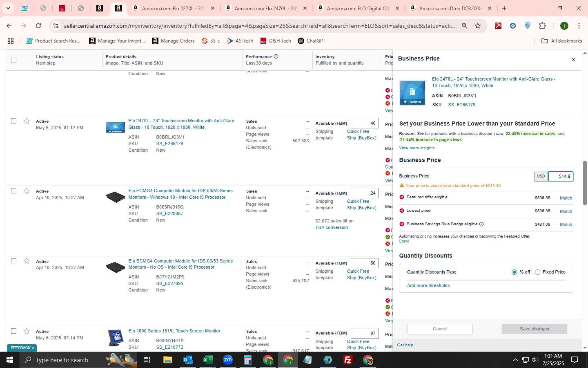Open SKU SS_E266179 link in Business Price panel
Viewport: 588px width, 368px height.
[461, 105]
